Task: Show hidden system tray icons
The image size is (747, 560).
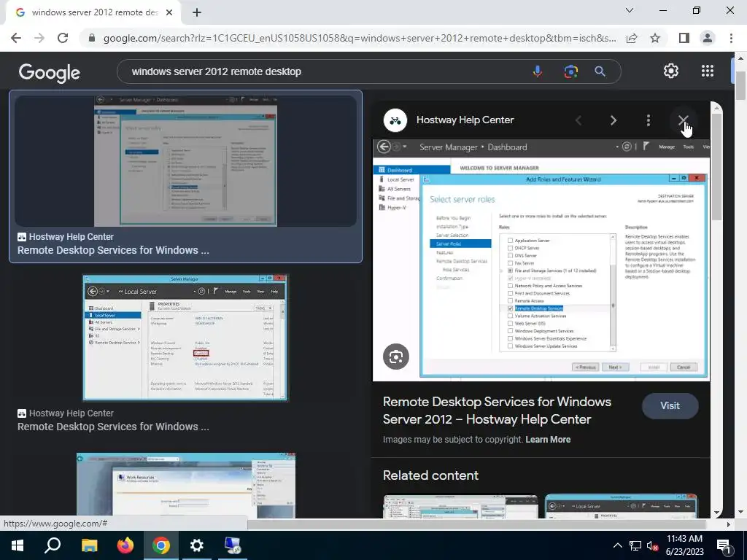Action: 617,545
